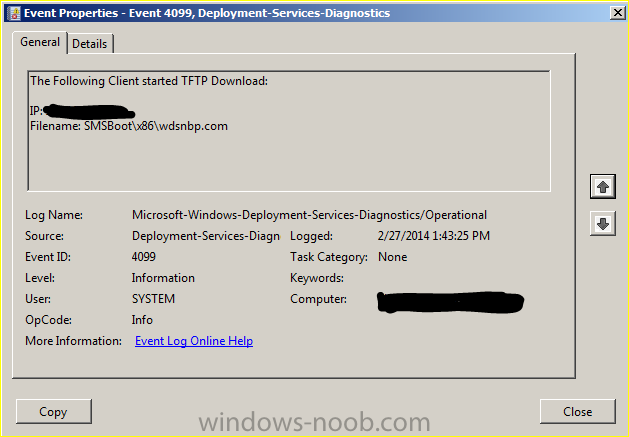The width and height of the screenshot is (629, 437).
Task: Click the Close button
Action: click(577, 412)
